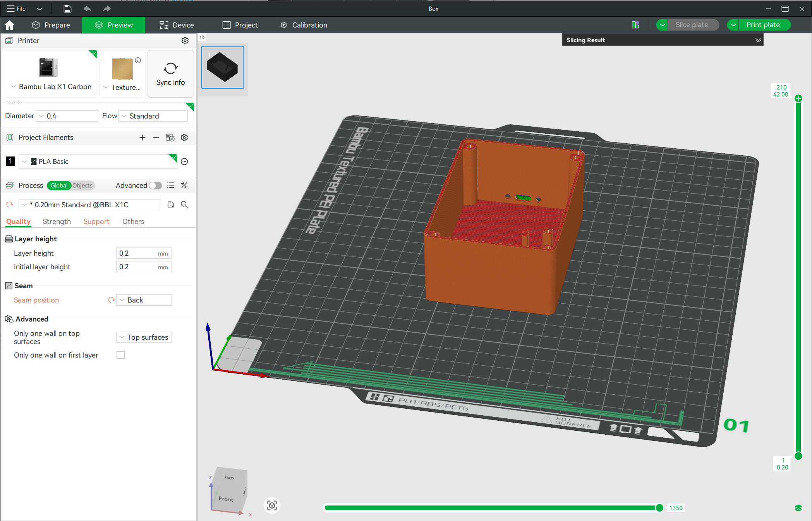812x521 pixels.
Task: Enable only one wall on first layer
Action: tap(121, 355)
